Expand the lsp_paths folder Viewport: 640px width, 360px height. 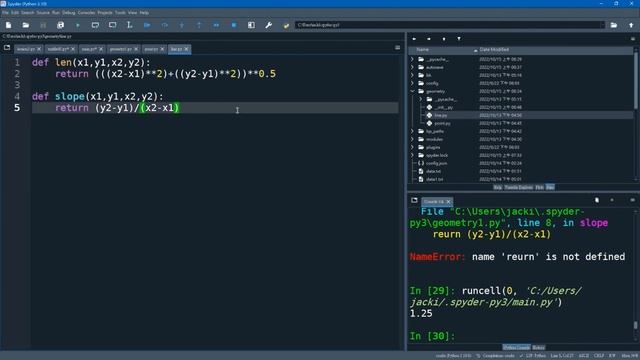coord(412,131)
